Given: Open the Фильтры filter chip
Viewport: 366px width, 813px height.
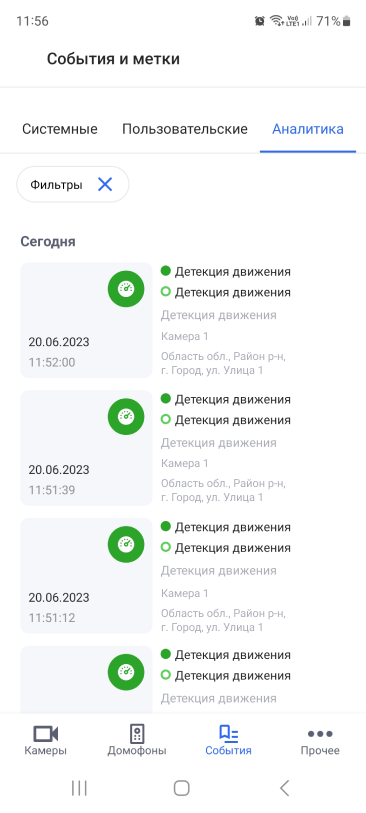Looking at the screenshot, I should [73, 184].
